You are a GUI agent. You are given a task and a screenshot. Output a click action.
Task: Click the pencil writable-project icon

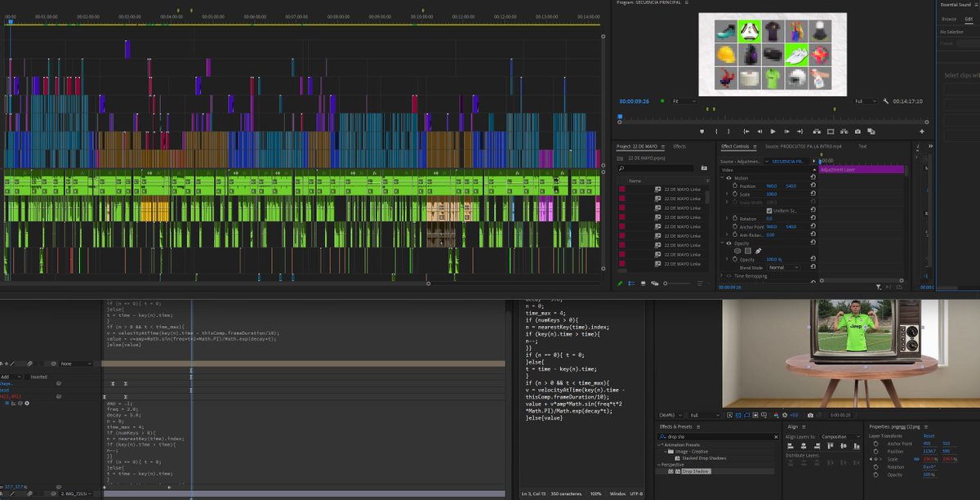[x=620, y=283]
